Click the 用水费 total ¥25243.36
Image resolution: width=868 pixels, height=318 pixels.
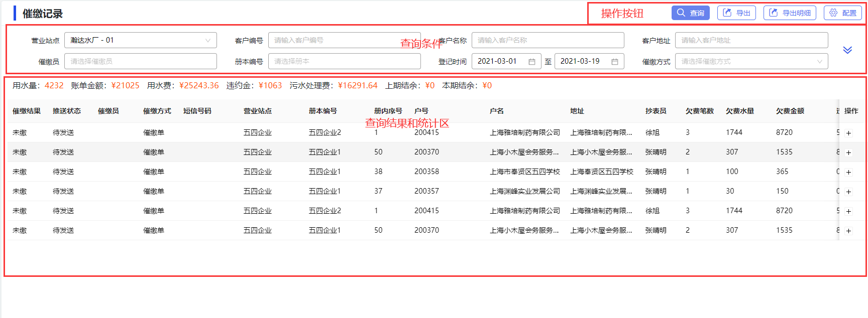(x=199, y=85)
